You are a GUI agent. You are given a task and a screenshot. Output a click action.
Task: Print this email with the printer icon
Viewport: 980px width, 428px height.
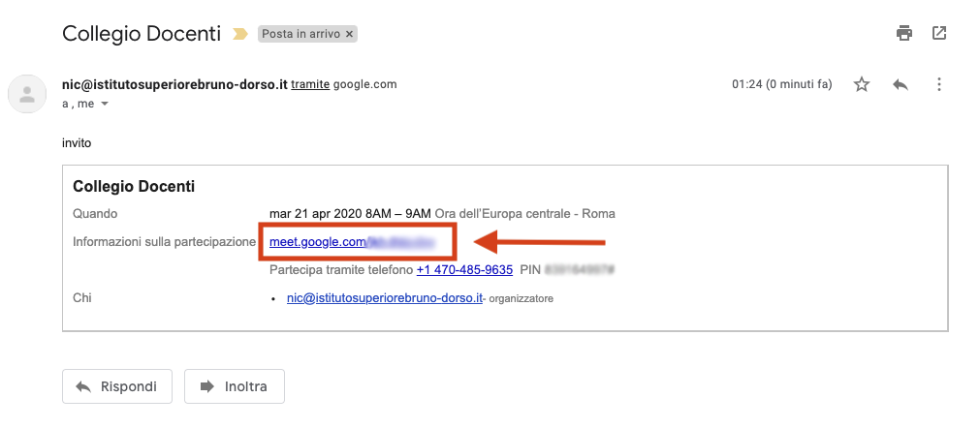coord(903,33)
